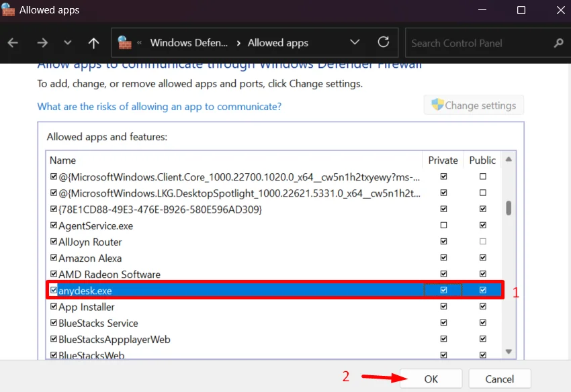Select MicrosoftWindows.LKG.DesktopSpotlight row
This screenshot has width=571, height=392.
274,193
